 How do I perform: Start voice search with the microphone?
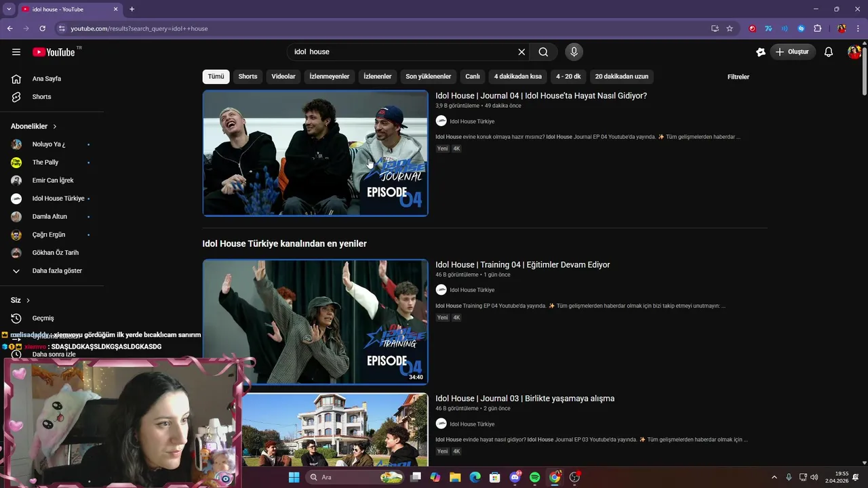(x=574, y=52)
